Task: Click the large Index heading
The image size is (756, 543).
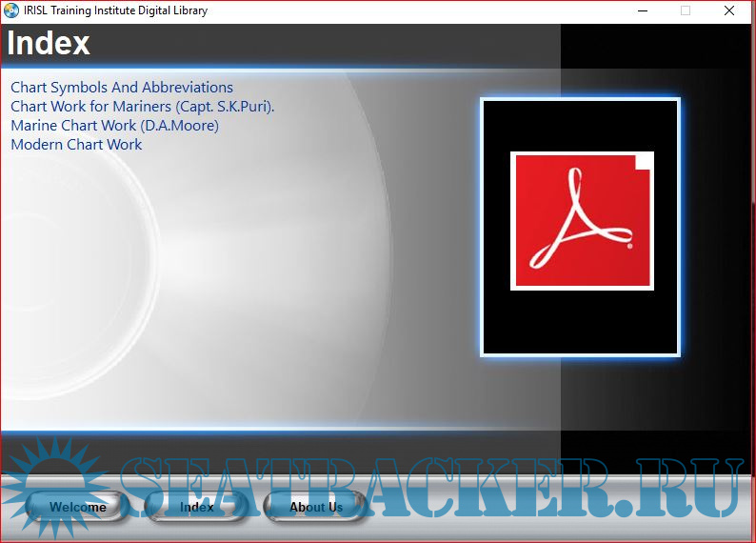Action: click(49, 44)
